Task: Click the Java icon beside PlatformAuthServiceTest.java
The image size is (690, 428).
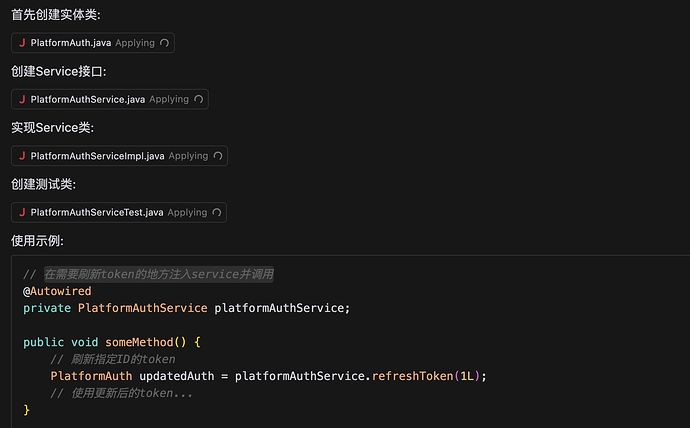Action: point(22,212)
